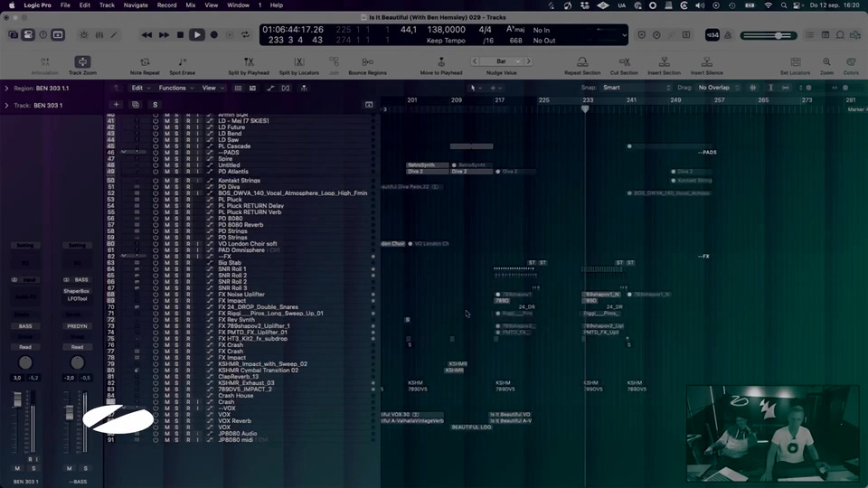Open Smart Controls in control bar

pos(84,35)
